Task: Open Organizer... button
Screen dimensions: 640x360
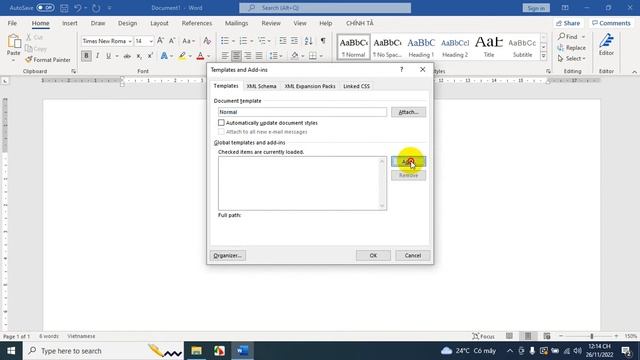Action: click(228, 256)
